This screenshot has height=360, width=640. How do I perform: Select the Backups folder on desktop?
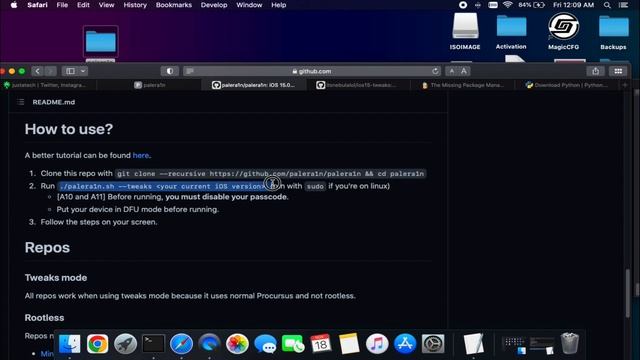pos(613,33)
